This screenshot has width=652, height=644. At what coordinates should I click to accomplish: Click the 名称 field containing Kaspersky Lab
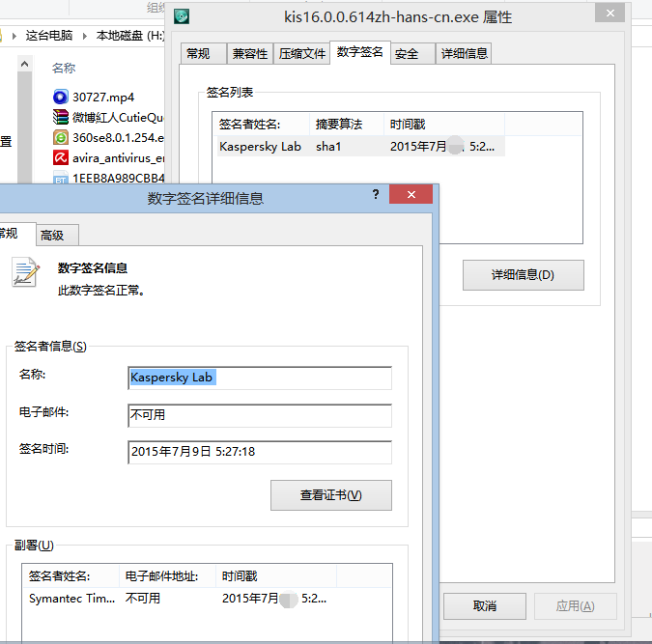pos(260,378)
